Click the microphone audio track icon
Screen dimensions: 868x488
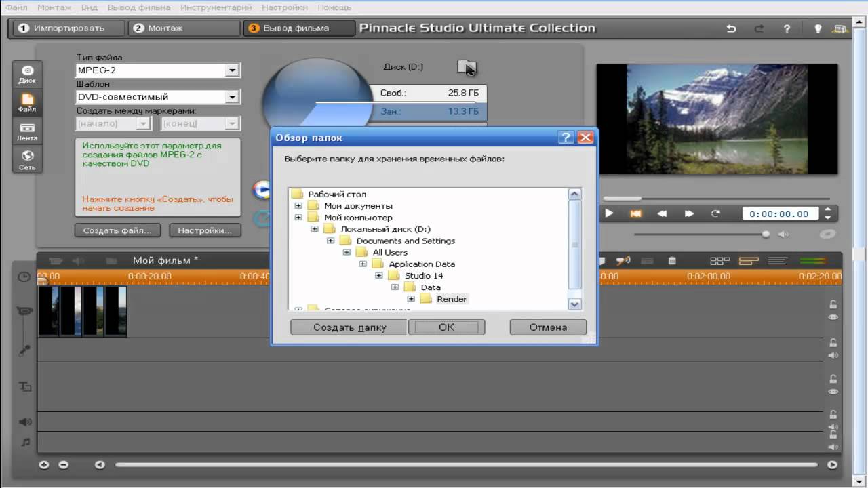click(x=24, y=350)
